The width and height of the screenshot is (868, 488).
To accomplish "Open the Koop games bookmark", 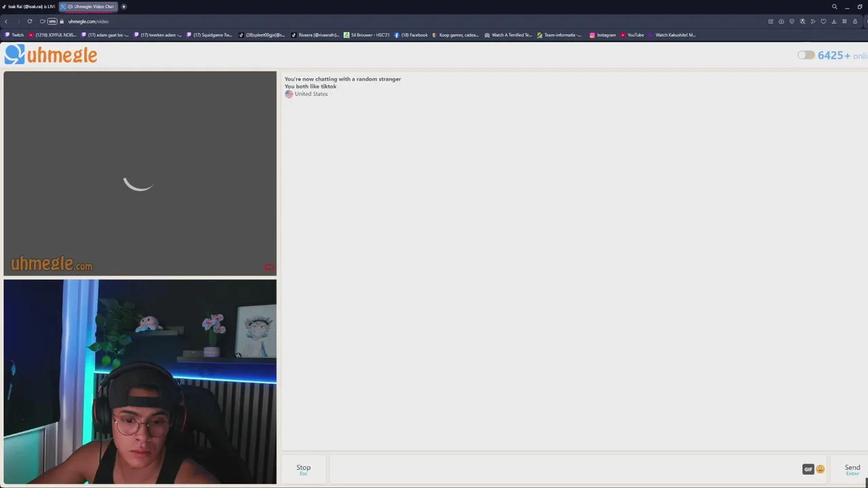I will [x=455, y=35].
